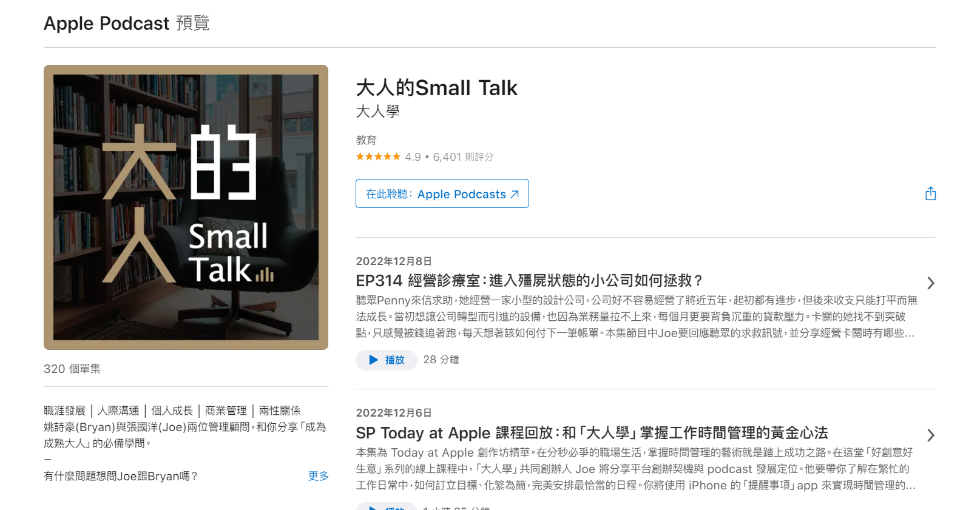This screenshot has width=980, height=510.
Task: Click the play triangle icon for EP314
Action: [x=373, y=360]
